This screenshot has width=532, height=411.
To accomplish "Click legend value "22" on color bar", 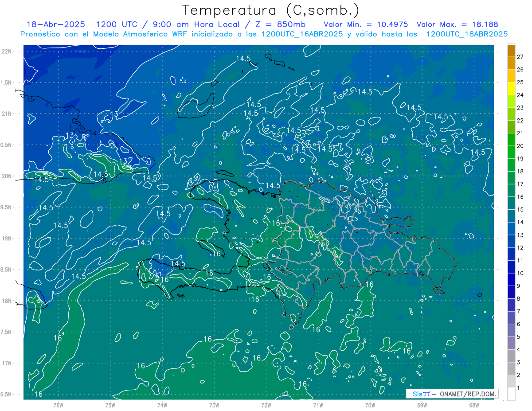I will (520, 121).
